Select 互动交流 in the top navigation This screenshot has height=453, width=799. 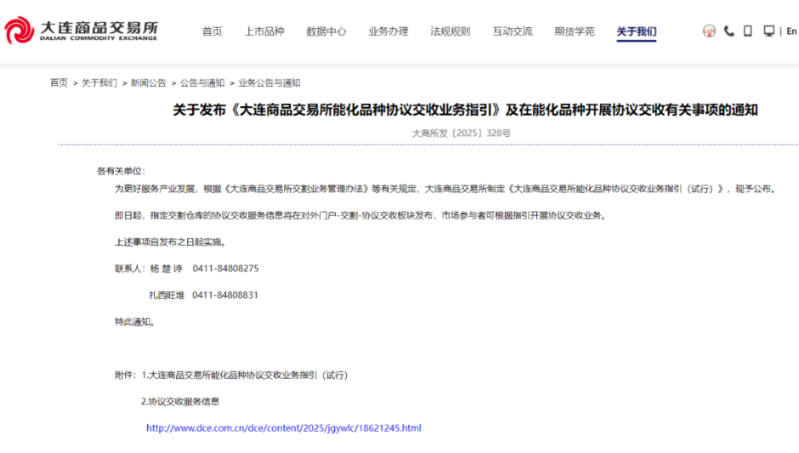click(x=512, y=31)
